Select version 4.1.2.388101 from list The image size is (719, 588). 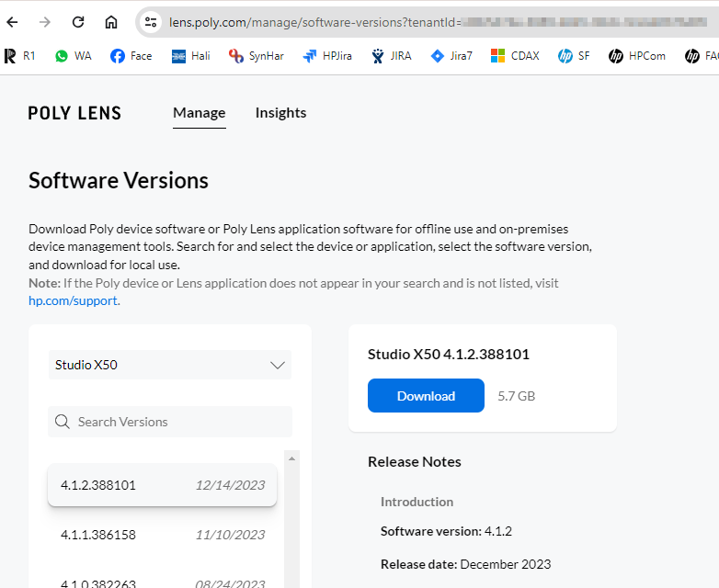click(162, 485)
